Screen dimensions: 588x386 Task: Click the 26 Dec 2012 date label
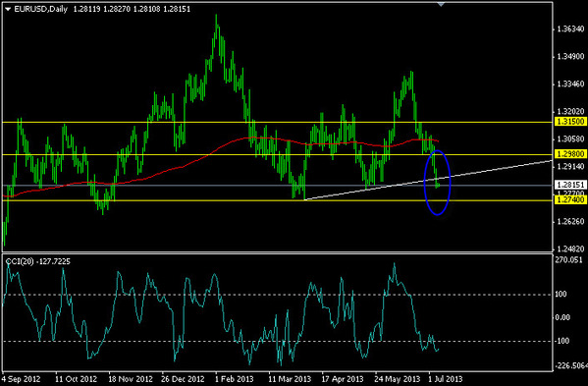point(184,379)
